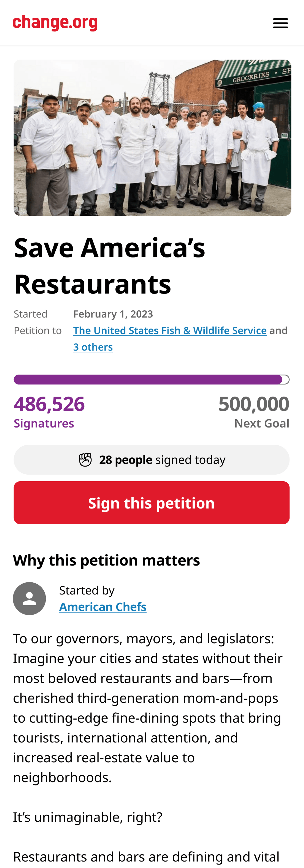Click the petition starter's avatar icon

[x=30, y=598]
